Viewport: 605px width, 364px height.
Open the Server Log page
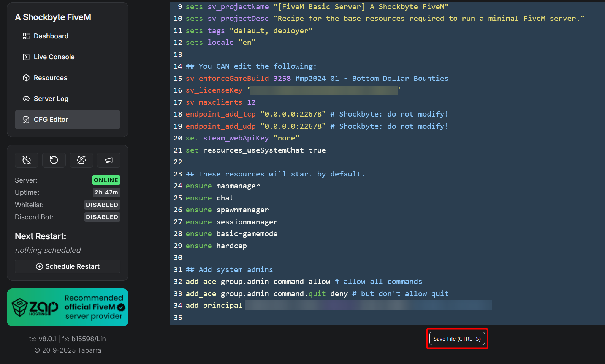click(x=67, y=99)
